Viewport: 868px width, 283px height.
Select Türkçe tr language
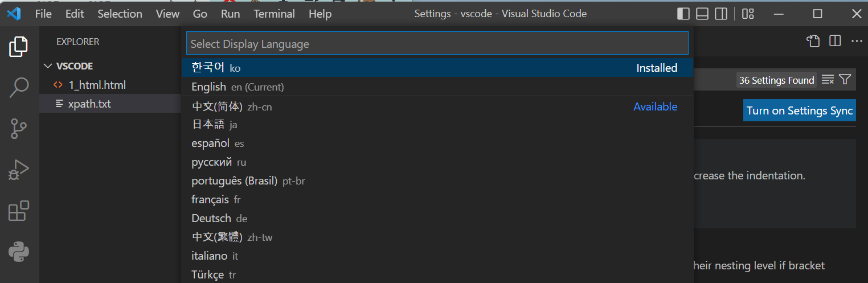(x=437, y=274)
